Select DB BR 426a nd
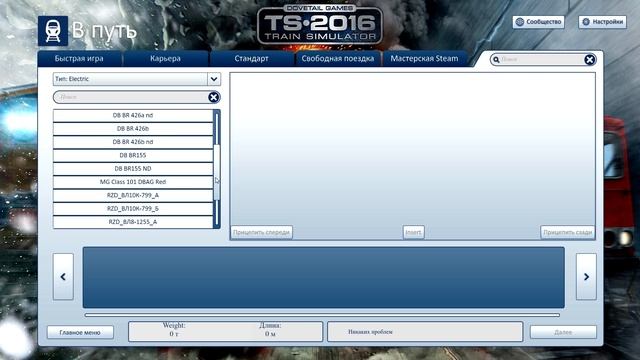The width and height of the screenshot is (640, 360). tap(133, 116)
